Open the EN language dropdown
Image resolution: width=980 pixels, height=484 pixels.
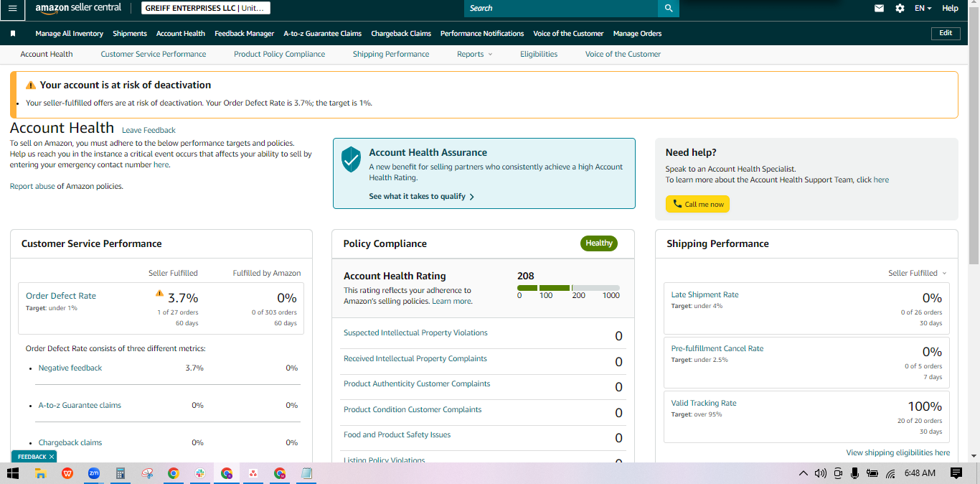point(923,9)
